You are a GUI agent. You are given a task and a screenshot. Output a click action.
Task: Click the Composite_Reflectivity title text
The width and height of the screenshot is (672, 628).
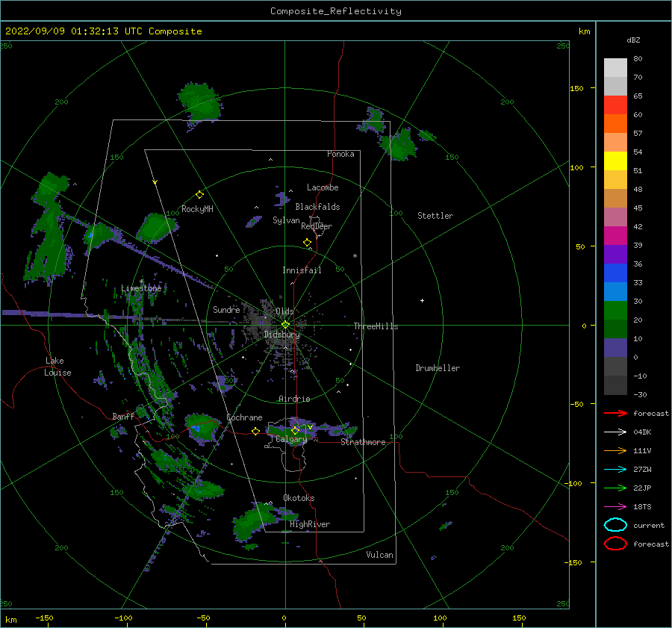pos(335,11)
